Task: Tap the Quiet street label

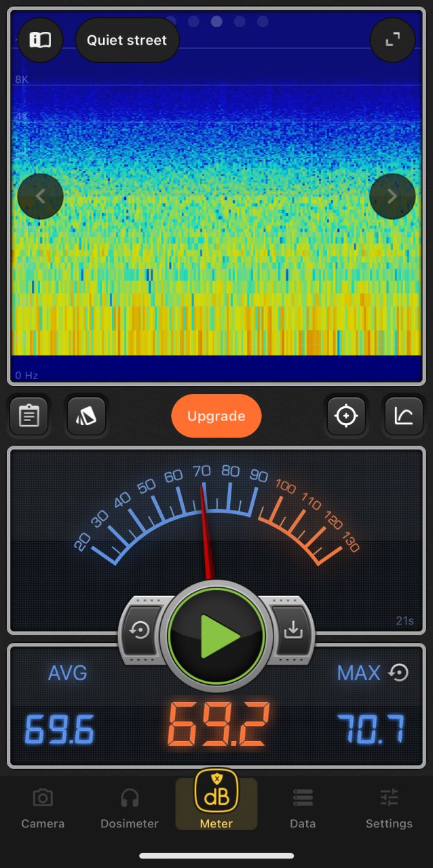Action: pos(127,40)
